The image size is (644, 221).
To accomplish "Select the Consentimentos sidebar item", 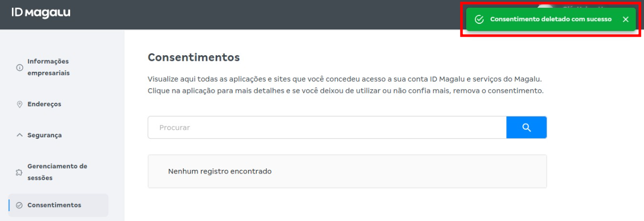I will click(54, 205).
